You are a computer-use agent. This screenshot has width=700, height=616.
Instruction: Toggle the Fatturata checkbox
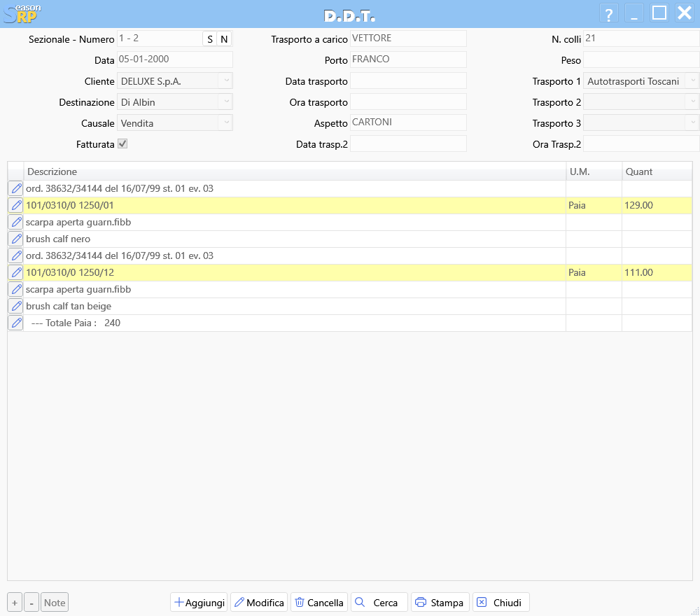pos(122,143)
